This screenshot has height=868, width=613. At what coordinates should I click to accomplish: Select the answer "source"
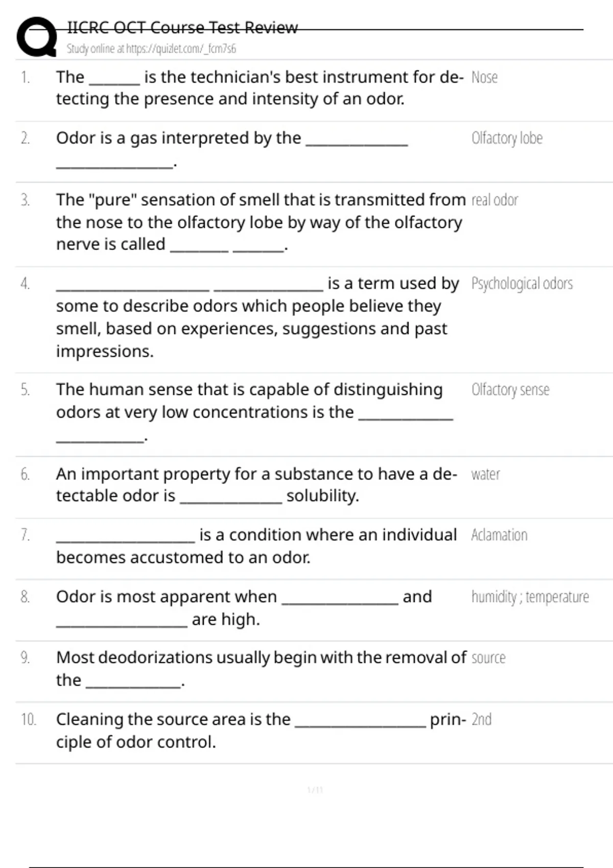pyautogui.click(x=488, y=658)
